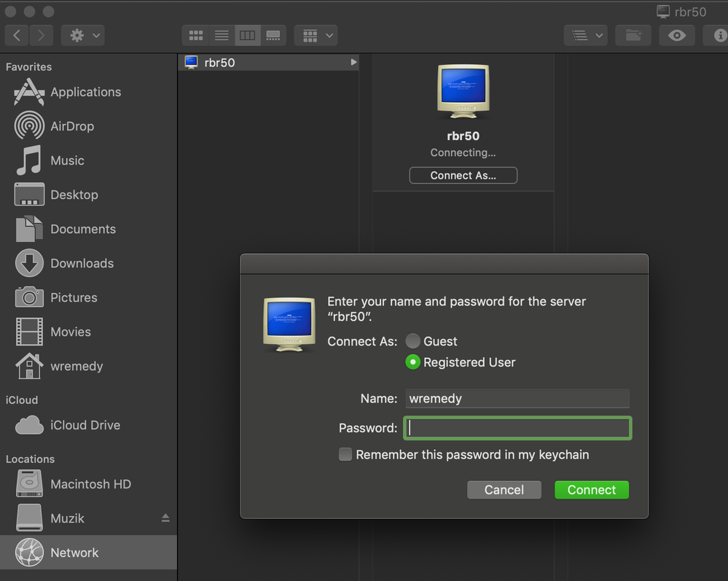This screenshot has height=581, width=728.
Task: Click the Connect As... button
Action: [x=463, y=176]
